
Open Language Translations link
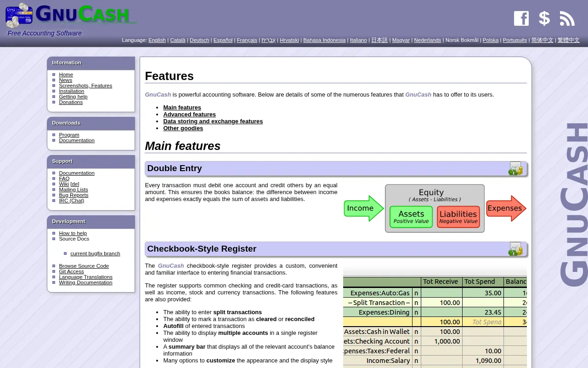pos(85,277)
